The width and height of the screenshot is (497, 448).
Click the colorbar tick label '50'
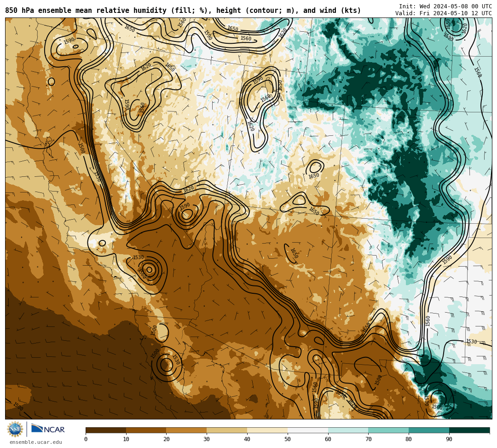[x=288, y=439]
